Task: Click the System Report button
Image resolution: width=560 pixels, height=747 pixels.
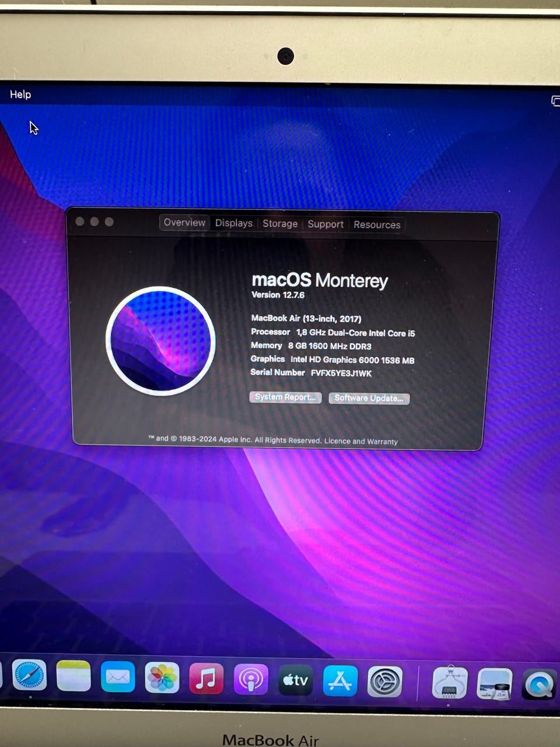Action: (286, 397)
